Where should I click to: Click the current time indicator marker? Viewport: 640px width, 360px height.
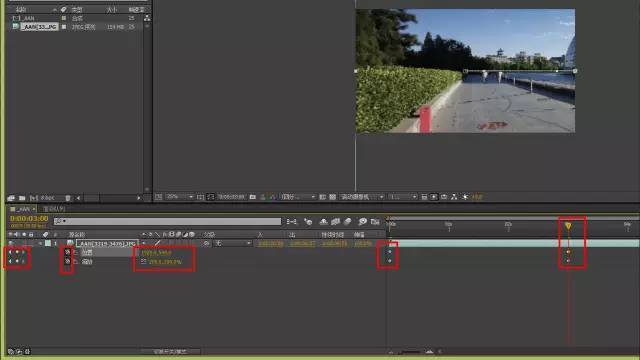click(568, 225)
